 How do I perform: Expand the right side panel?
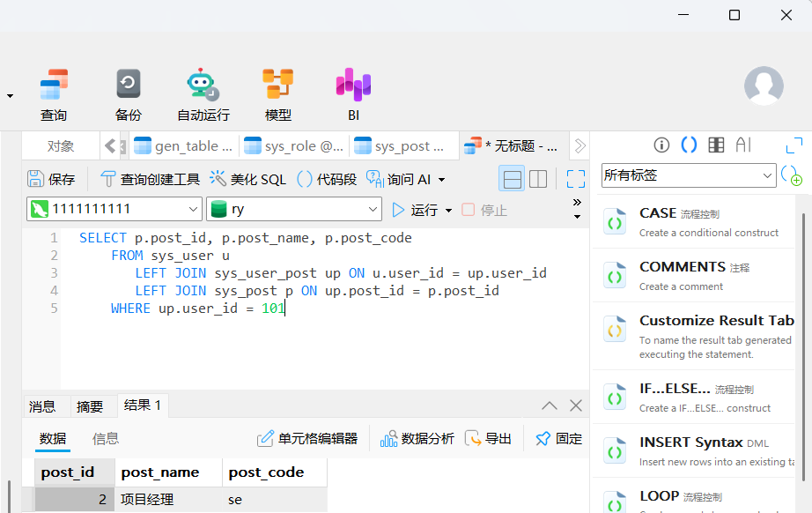coord(794,145)
